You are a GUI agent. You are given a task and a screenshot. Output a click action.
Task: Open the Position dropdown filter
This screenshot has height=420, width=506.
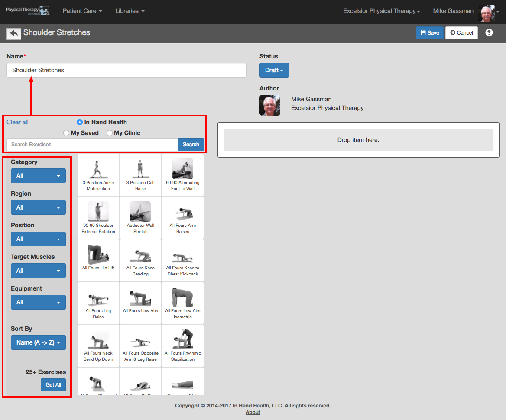click(38, 239)
